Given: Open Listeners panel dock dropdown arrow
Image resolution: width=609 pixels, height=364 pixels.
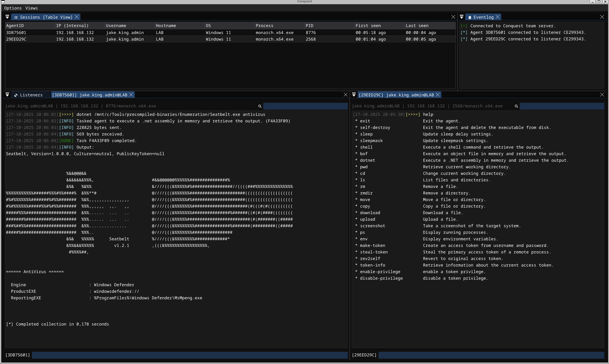Looking at the screenshot, I should pyautogui.click(x=7, y=95).
